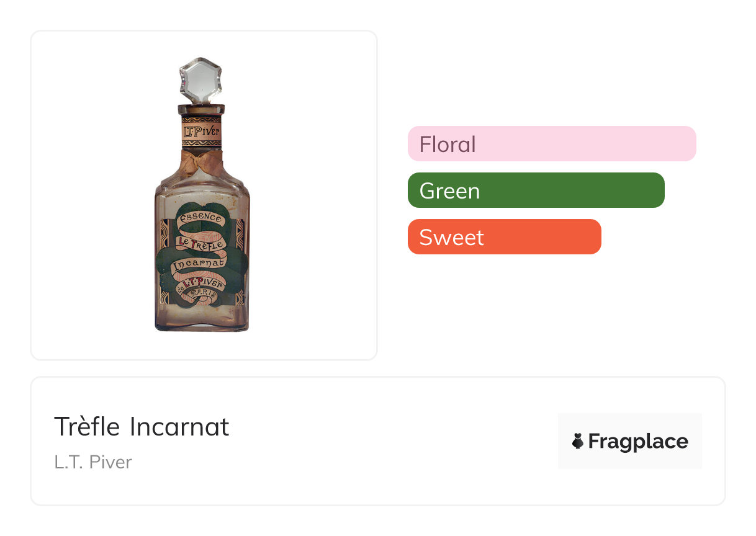Click the hexagonal glass bottle stopper
Screen dimensions: 756x536
pyautogui.click(x=200, y=80)
